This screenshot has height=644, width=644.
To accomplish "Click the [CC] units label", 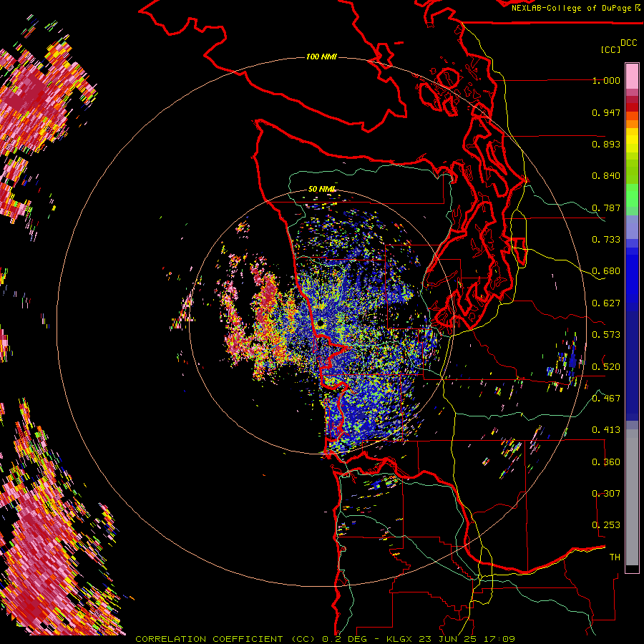I will click(x=611, y=49).
